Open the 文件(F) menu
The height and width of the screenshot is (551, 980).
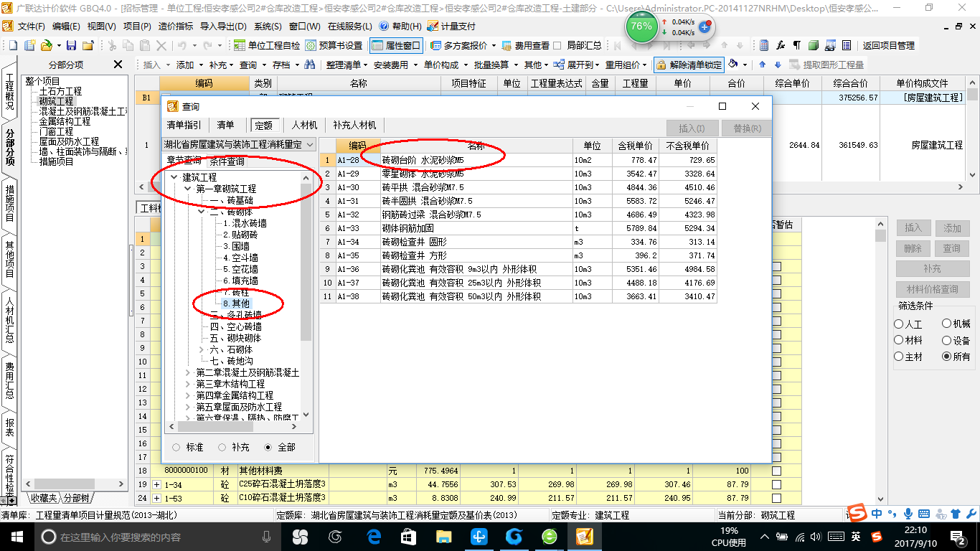click(x=32, y=26)
